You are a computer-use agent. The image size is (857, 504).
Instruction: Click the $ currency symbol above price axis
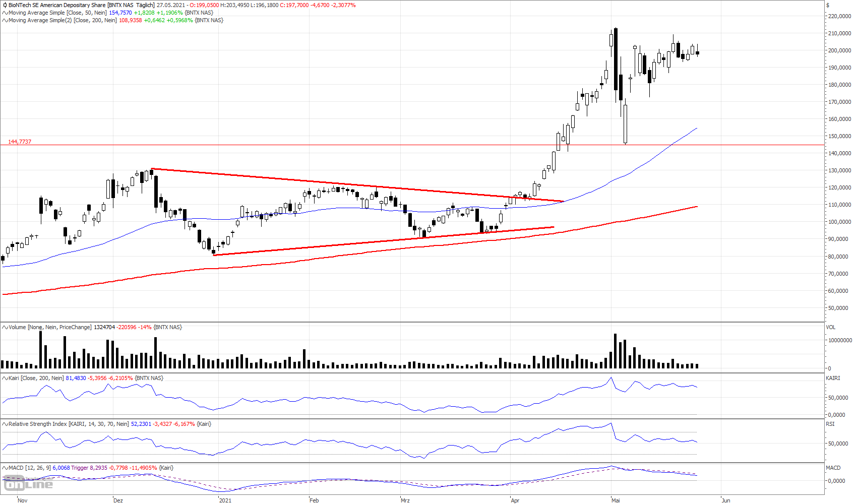pos(828,5)
